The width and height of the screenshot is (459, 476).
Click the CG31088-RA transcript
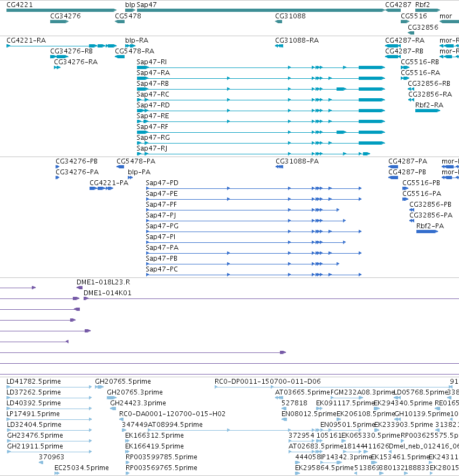(279, 46)
